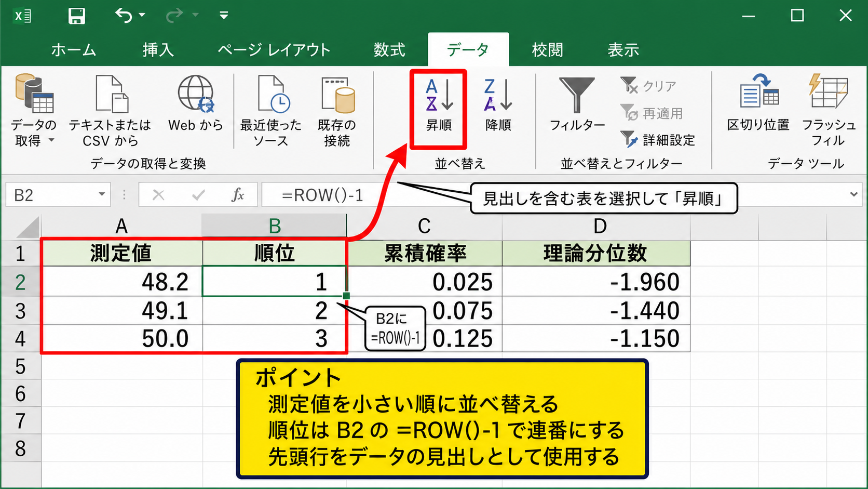868x489 pixels.
Task: Select row 2 header
Action: tap(21, 282)
